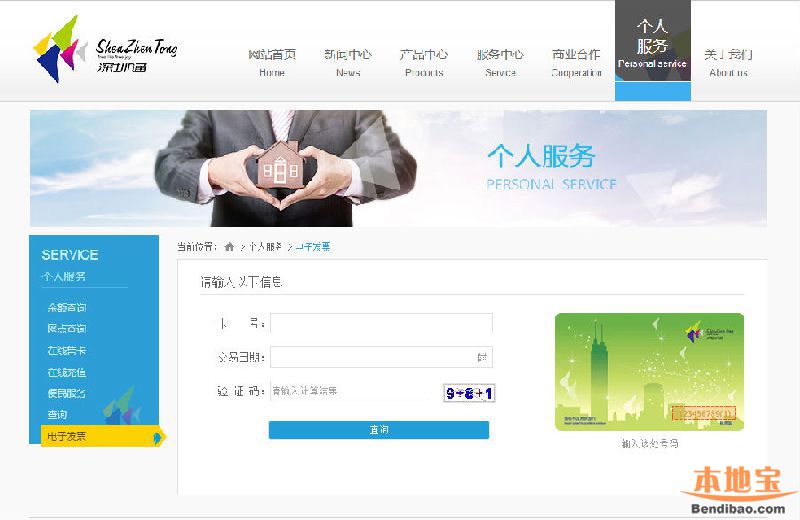Open 在线充值 in the sidebar
The height and width of the screenshot is (520, 800).
67,373
